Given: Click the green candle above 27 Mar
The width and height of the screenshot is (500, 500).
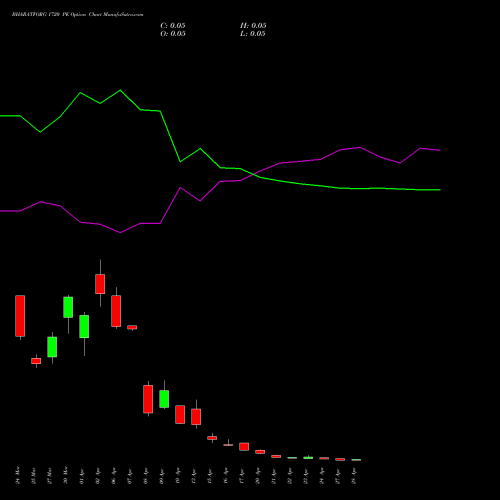Looking at the screenshot, I should 52,347.
